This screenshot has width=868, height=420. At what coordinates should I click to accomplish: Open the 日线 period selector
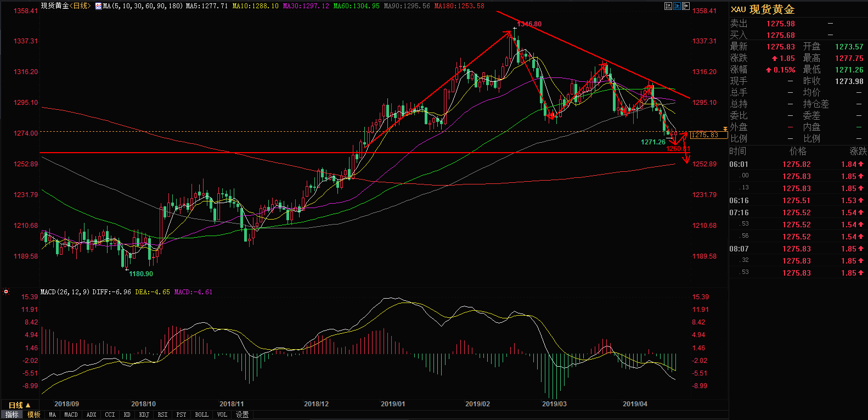click(19, 405)
